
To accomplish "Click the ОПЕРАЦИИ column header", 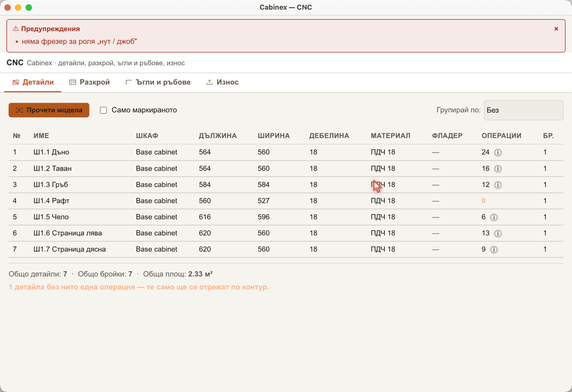I will click(502, 136).
